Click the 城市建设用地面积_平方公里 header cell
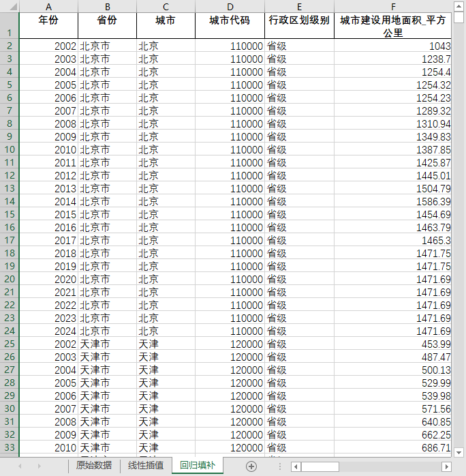 pyautogui.click(x=392, y=25)
